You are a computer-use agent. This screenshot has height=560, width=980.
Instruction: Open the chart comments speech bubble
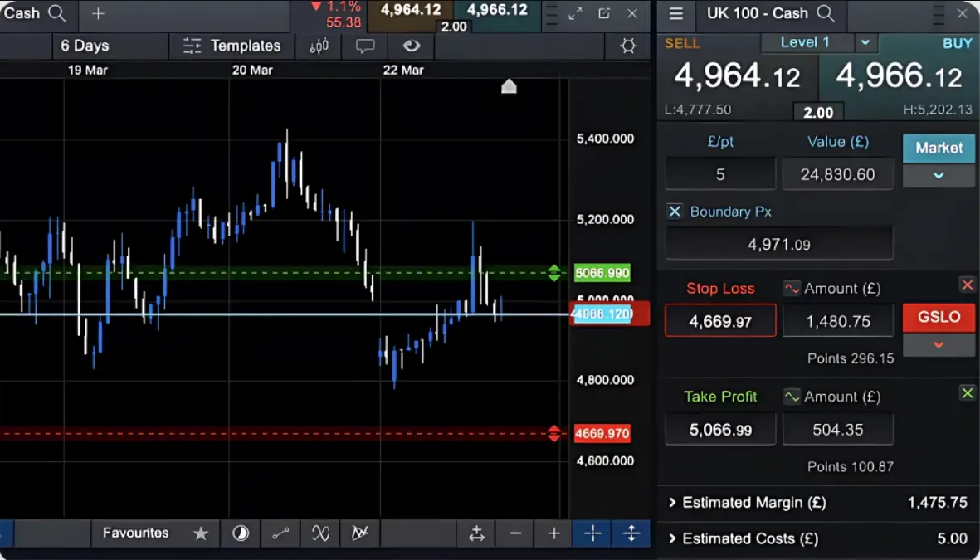(365, 46)
